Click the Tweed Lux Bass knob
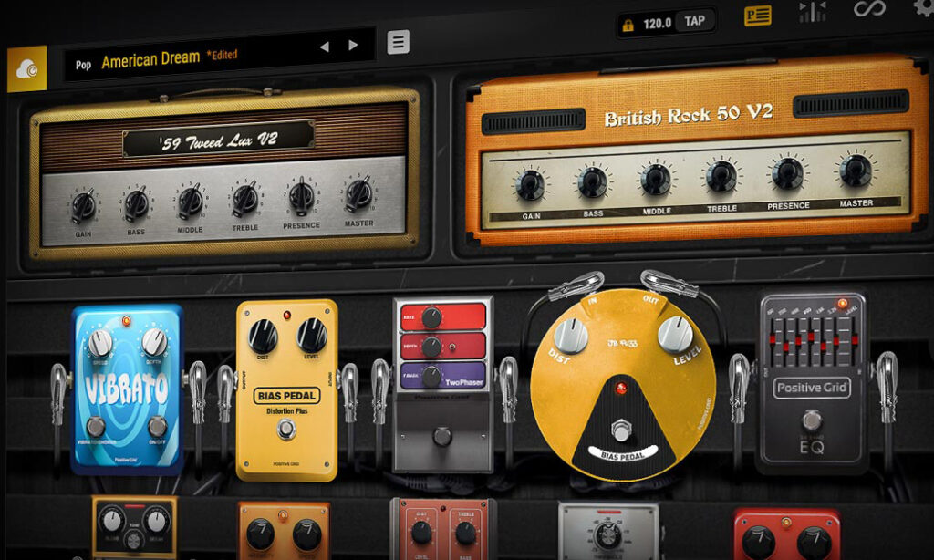Screen dimensions: 934x560 (x=136, y=203)
